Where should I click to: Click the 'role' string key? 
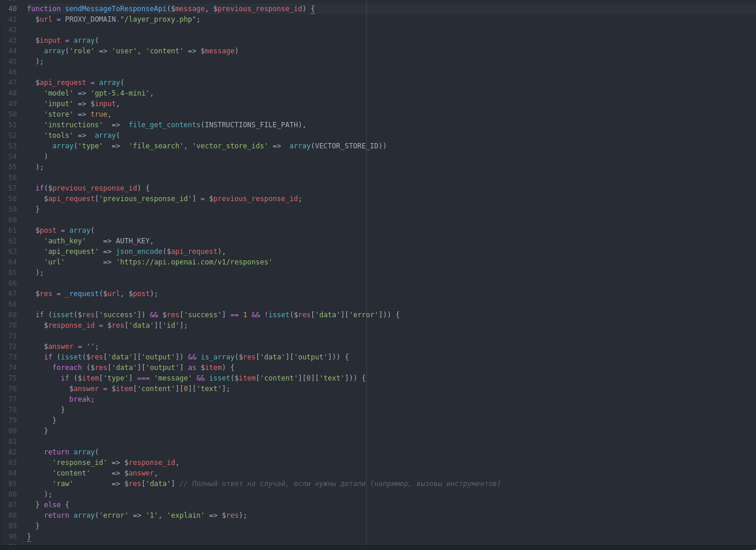click(81, 51)
